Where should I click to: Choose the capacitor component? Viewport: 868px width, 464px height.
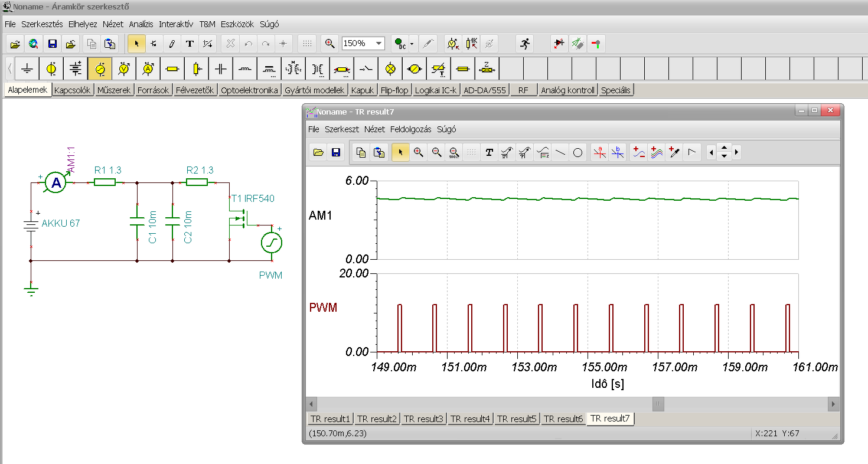pos(221,69)
